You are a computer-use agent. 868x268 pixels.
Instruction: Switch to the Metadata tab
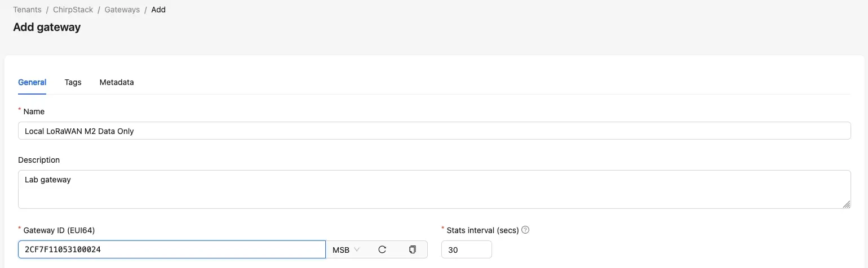point(117,82)
